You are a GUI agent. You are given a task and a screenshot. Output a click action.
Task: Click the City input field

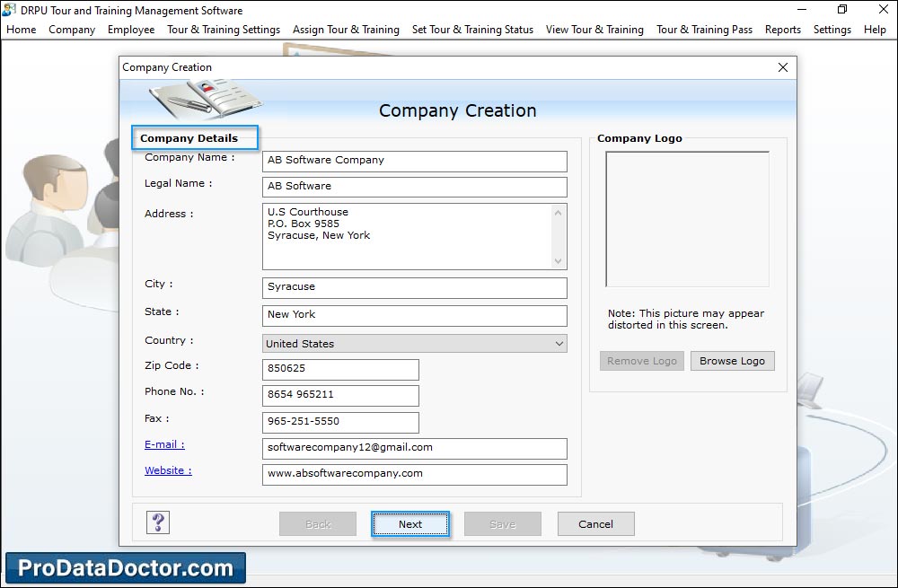coord(415,287)
